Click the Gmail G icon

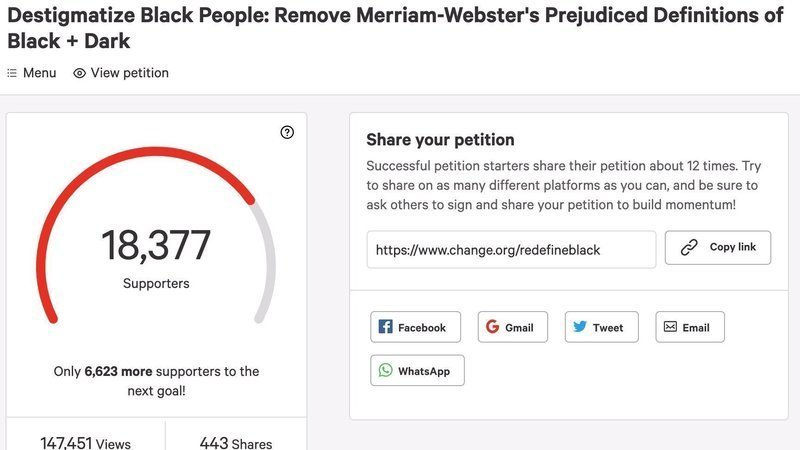click(492, 327)
